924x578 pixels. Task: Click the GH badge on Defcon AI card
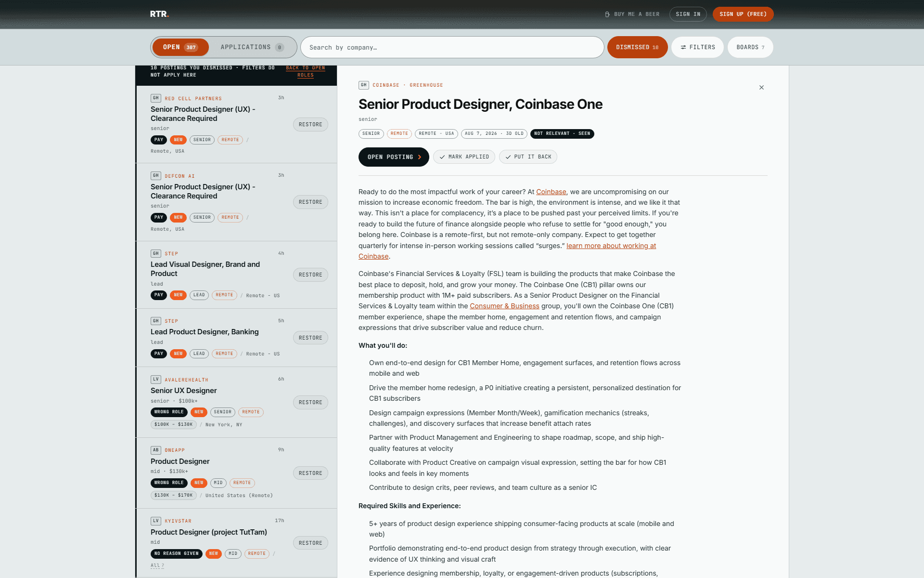pos(156,176)
